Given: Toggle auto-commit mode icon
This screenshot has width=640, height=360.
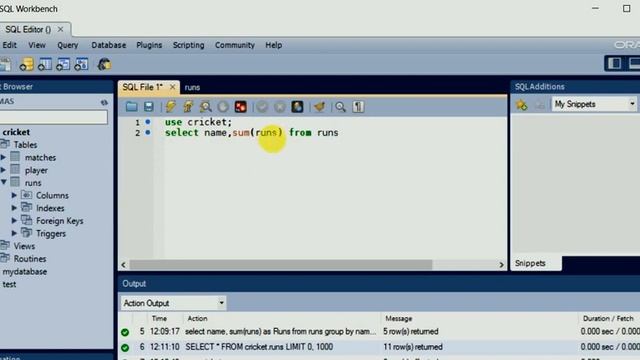Looking at the screenshot, I should 297,107.
